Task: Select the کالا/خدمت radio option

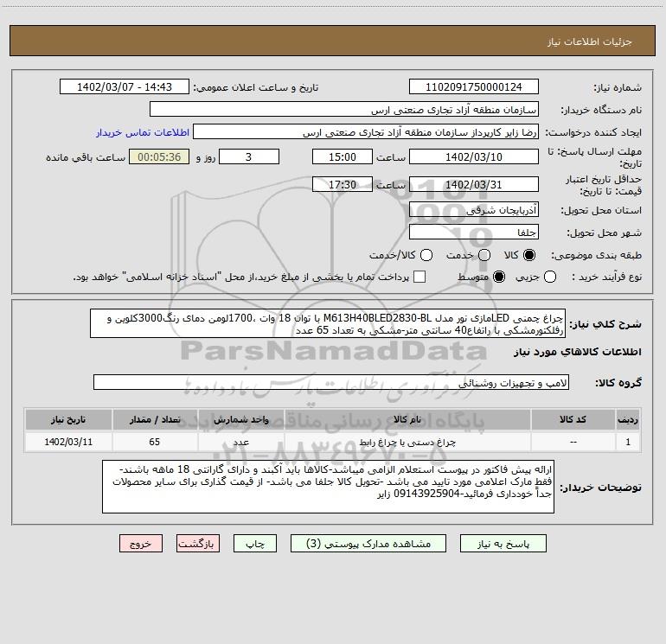Action: (426, 255)
